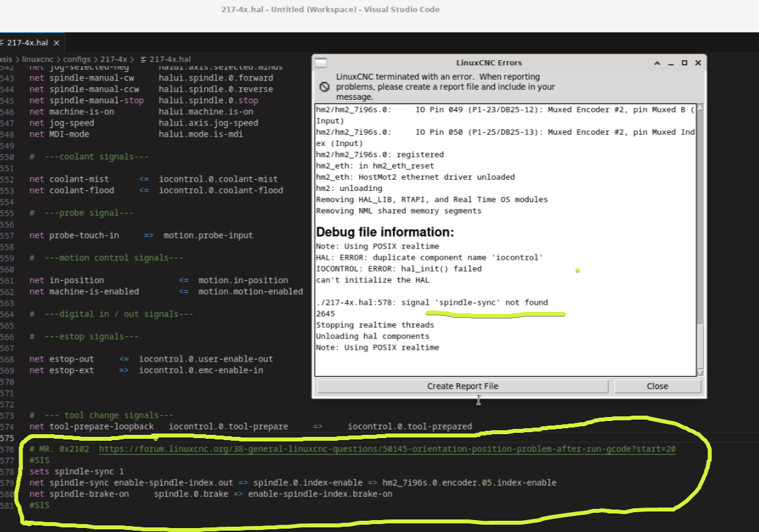Image resolution: width=759 pixels, height=532 pixels.
Task: Click 'net coolant-mist' code line
Action: click(153, 179)
